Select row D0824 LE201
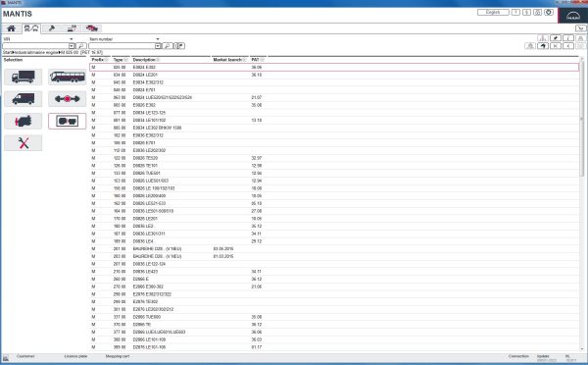 334,75
